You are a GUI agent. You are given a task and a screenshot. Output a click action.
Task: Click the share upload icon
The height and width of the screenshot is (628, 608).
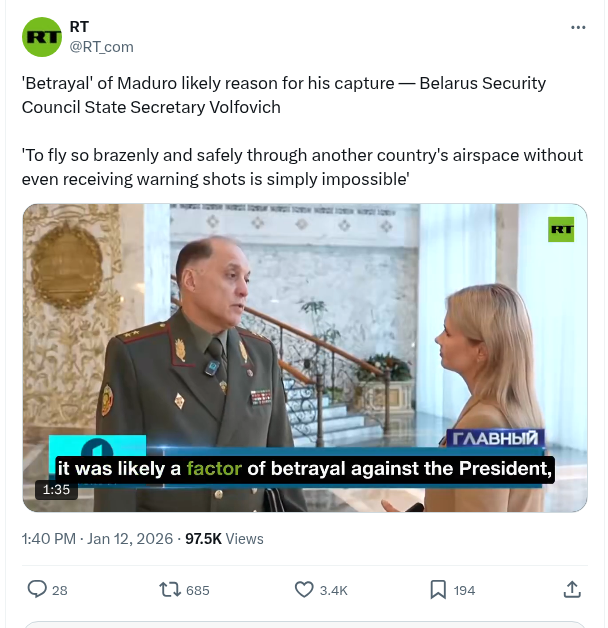[x=572, y=589]
